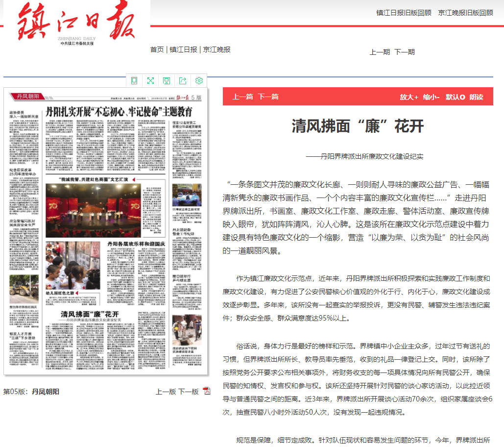
Task: Download page 05 via the PDF icon
Action: tap(207, 391)
